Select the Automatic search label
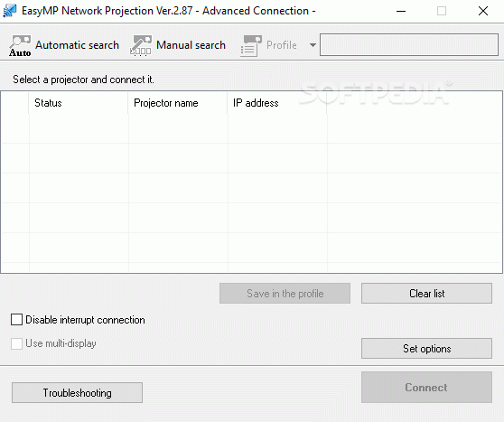 [77, 45]
